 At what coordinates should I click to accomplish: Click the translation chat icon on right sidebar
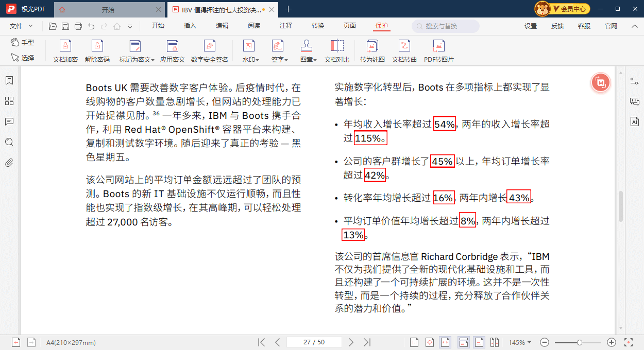pyautogui.click(x=635, y=101)
